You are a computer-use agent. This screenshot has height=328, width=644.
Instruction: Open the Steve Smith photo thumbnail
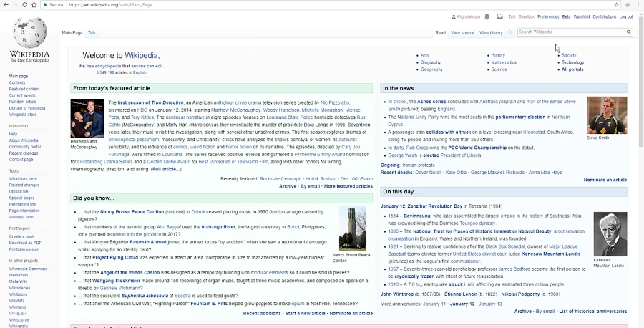[607, 115]
